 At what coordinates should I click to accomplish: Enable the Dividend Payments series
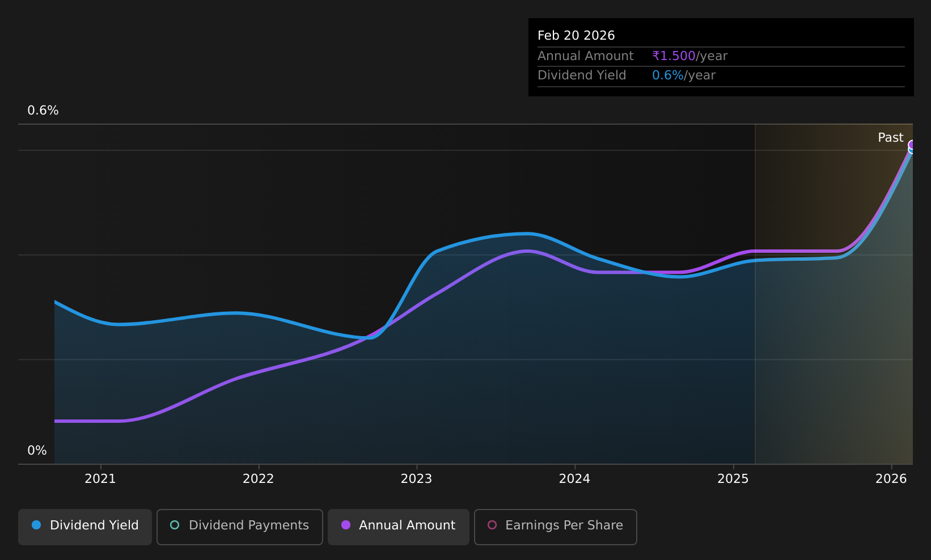240,527
